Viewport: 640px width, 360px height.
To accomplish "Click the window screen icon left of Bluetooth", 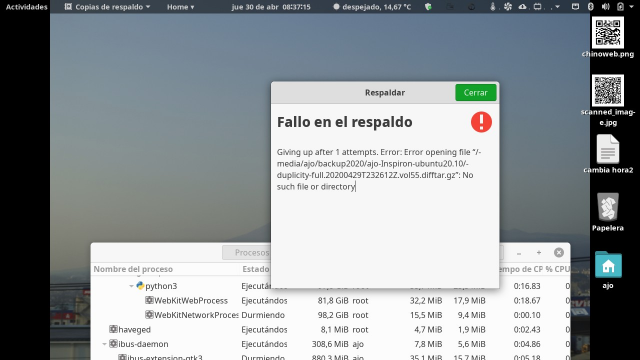I will click(576, 7).
